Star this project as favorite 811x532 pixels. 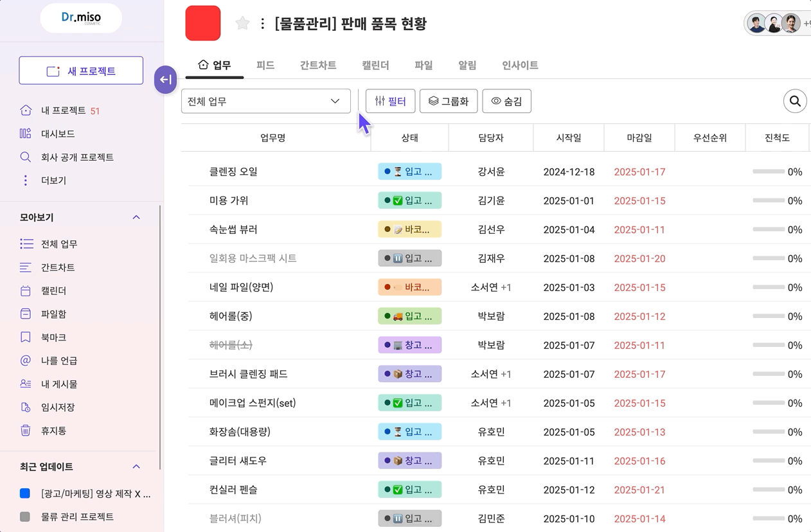coord(242,24)
